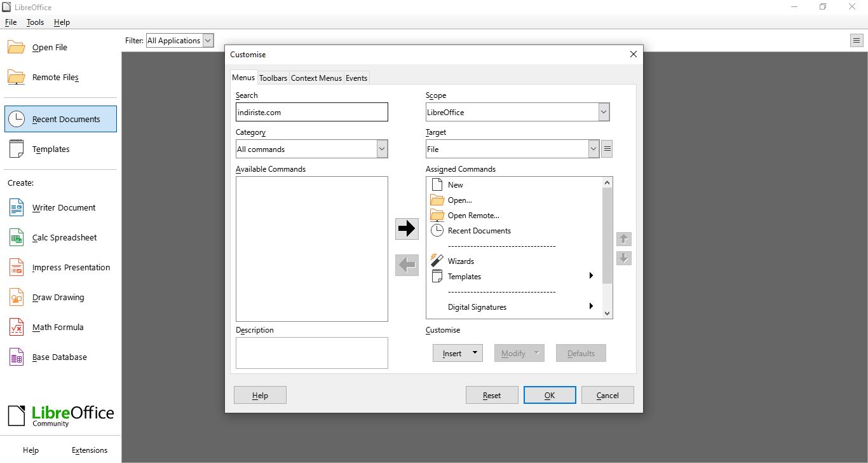Click the Open... folder icon in list
Viewport: 868px width, 463px height.
click(437, 200)
